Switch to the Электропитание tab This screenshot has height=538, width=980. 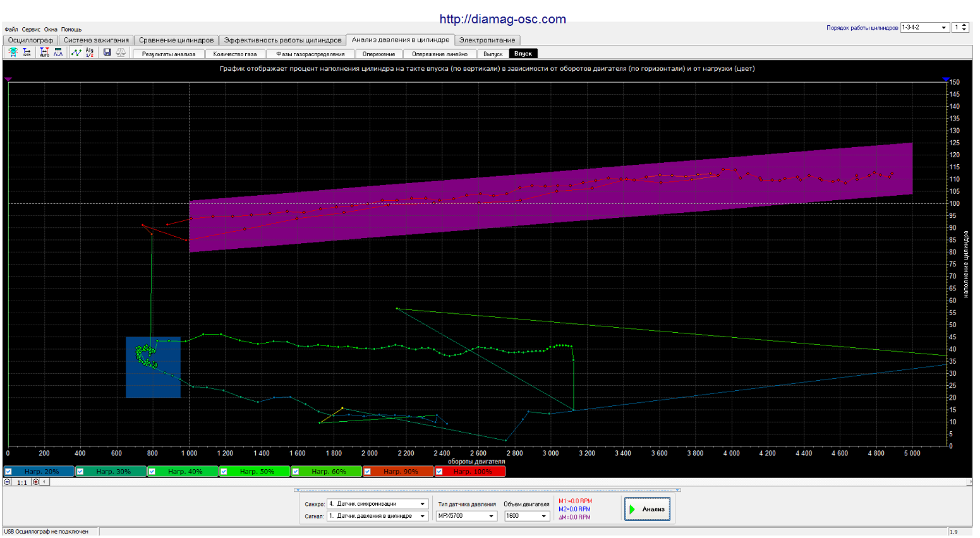(x=487, y=40)
